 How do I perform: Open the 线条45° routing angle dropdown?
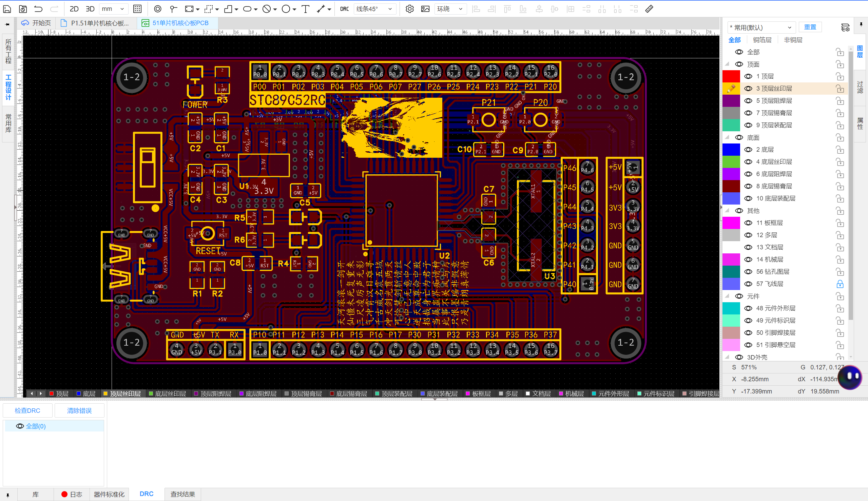(375, 9)
